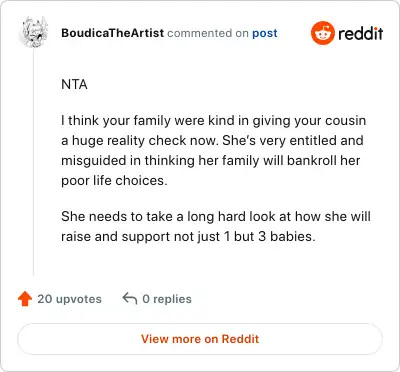
Task: Click the Reddit Snoo mascot logo
Action: point(323,33)
